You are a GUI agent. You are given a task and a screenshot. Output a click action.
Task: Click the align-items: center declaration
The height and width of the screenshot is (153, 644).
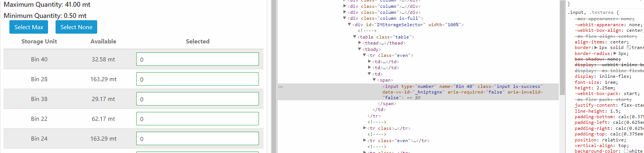pyautogui.click(x=602, y=42)
